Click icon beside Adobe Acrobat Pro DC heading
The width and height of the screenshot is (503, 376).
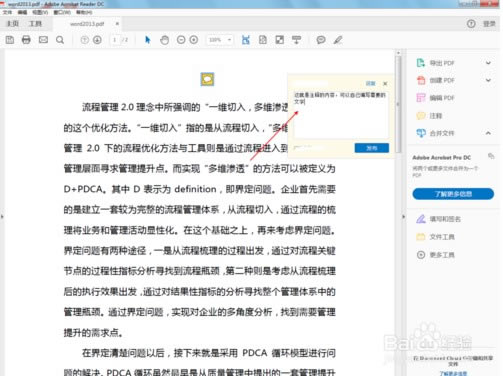(491, 156)
